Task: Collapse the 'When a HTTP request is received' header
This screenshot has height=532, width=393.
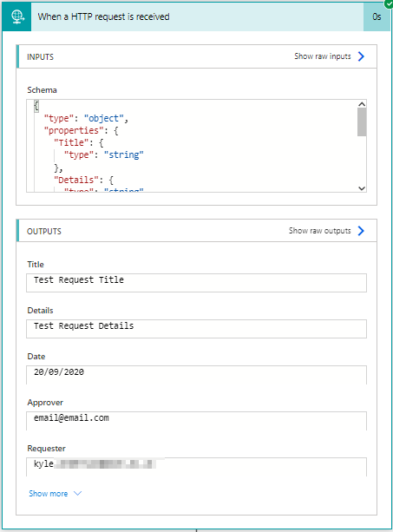Action: [103, 16]
